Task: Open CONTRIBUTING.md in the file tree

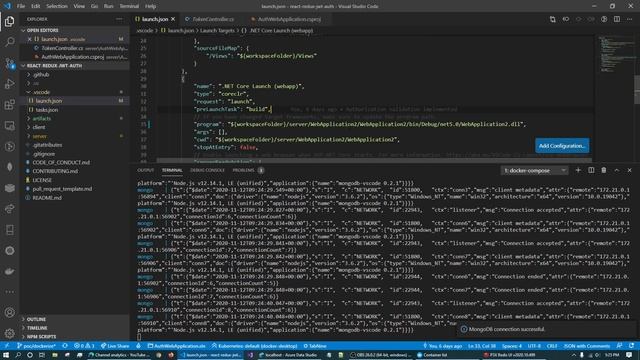Action: (x=76, y=171)
